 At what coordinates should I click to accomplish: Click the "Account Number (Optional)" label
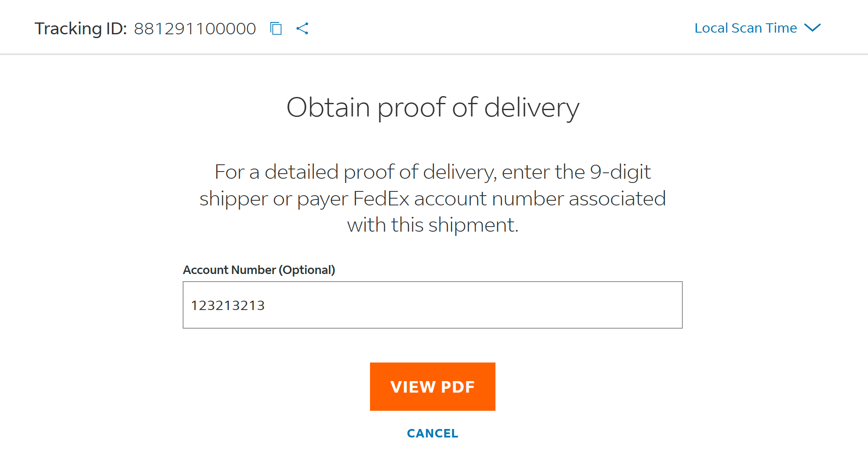coord(259,270)
